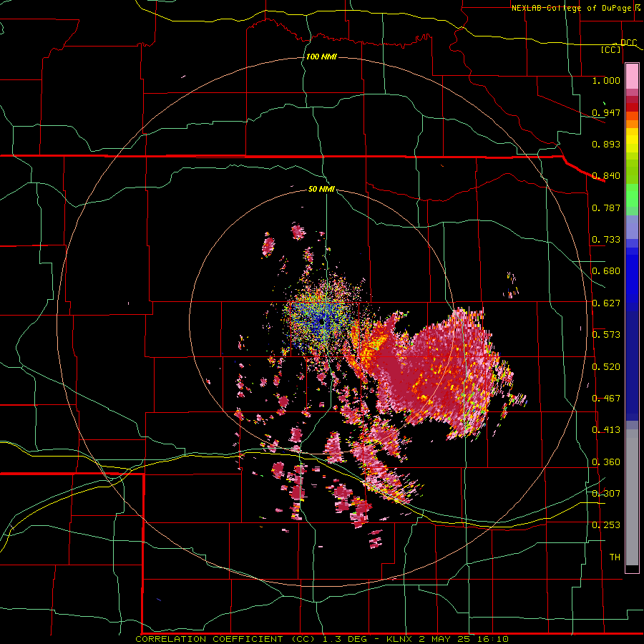
Task: Select the 0.947 value on the color scale
Action: click(606, 112)
